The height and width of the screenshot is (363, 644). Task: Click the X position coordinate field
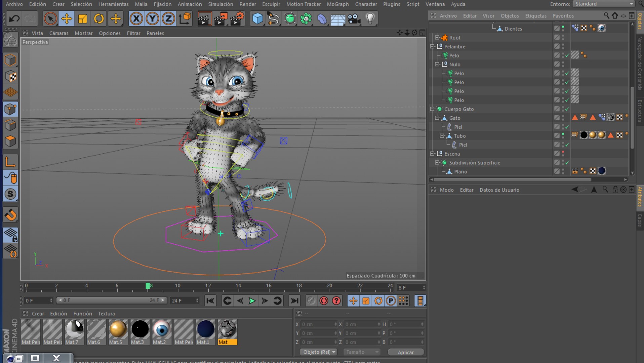pos(318,324)
